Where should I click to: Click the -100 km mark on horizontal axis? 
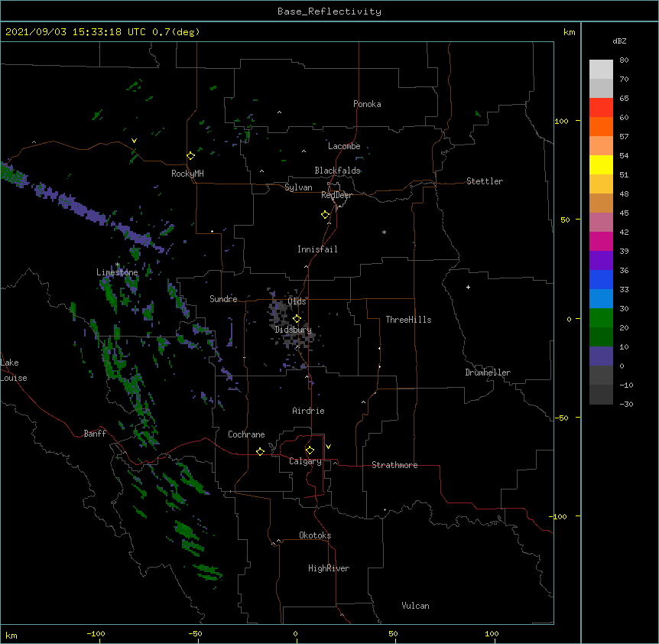pos(96,633)
